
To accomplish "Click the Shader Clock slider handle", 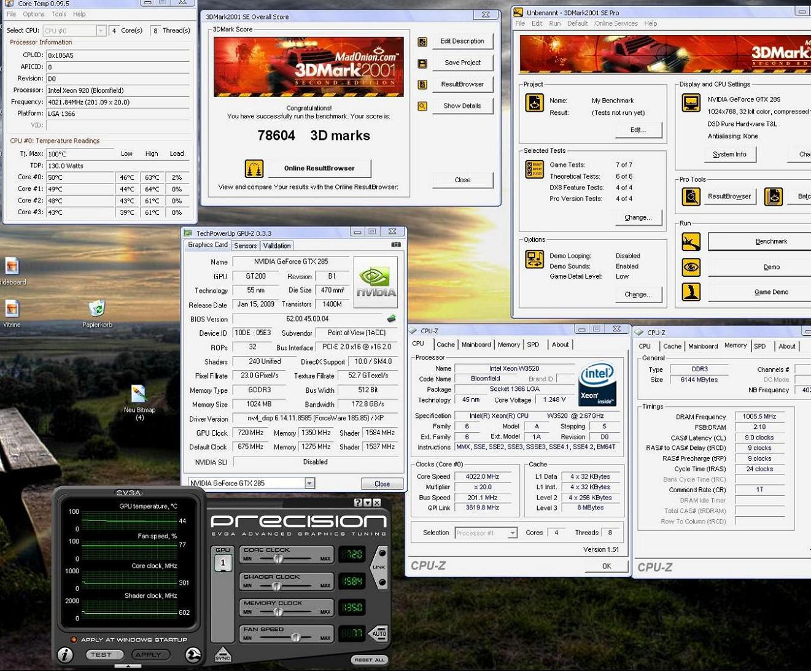I will pyautogui.click(x=277, y=585).
